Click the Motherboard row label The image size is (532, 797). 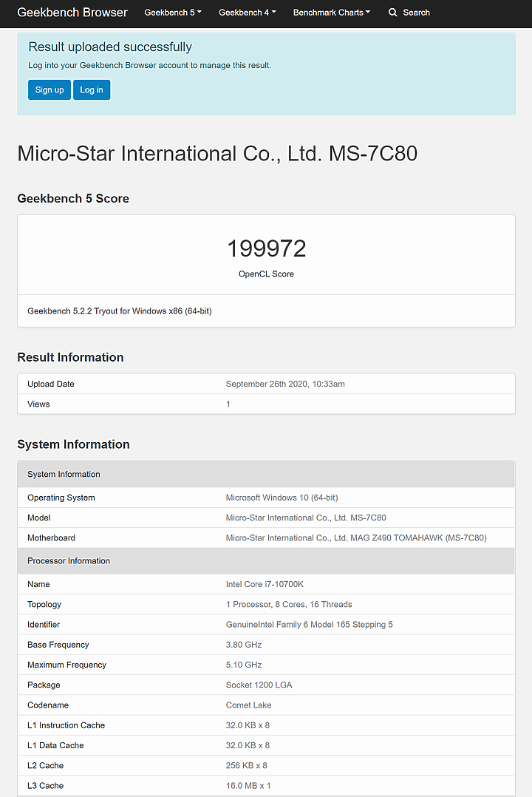pos(51,537)
